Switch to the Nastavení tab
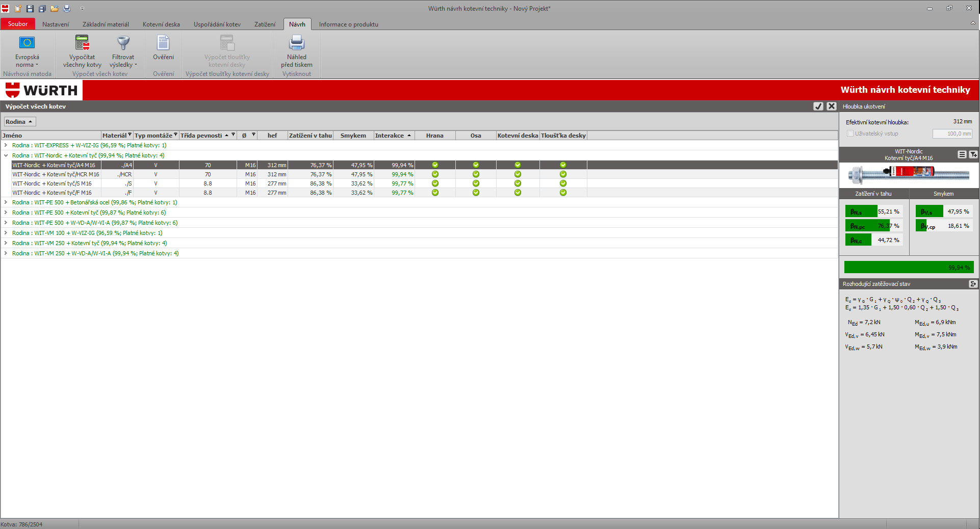980x529 pixels. click(56, 24)
